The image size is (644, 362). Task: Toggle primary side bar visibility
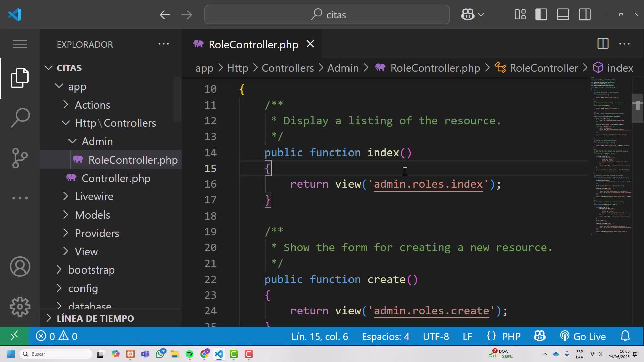tap(541, 15)
